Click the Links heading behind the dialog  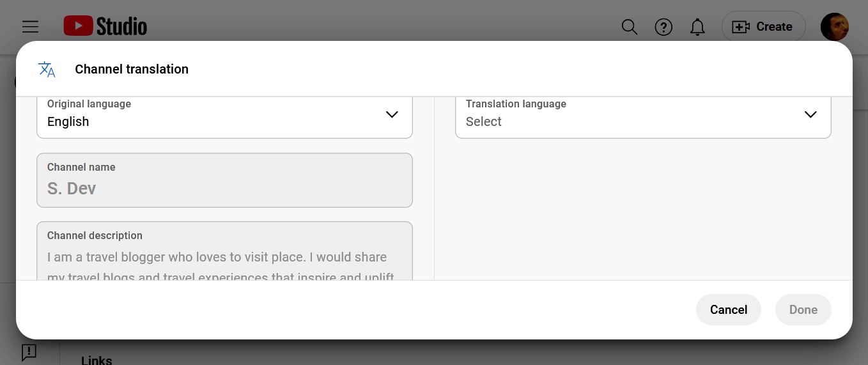(97, 361)
